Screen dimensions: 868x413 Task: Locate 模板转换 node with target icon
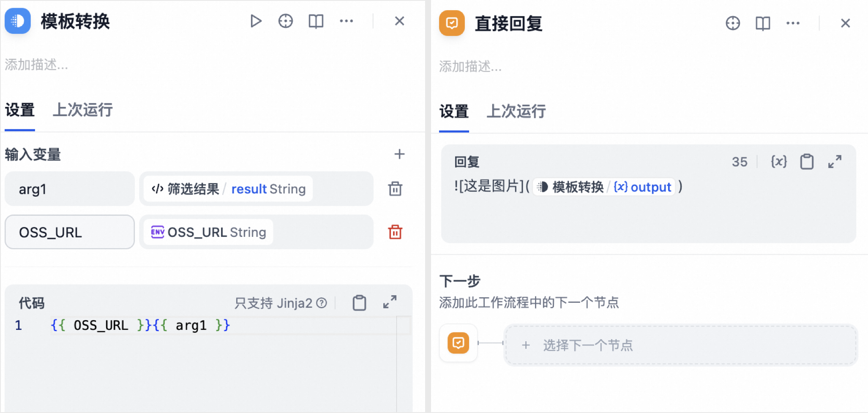click(x=286, y=21)
